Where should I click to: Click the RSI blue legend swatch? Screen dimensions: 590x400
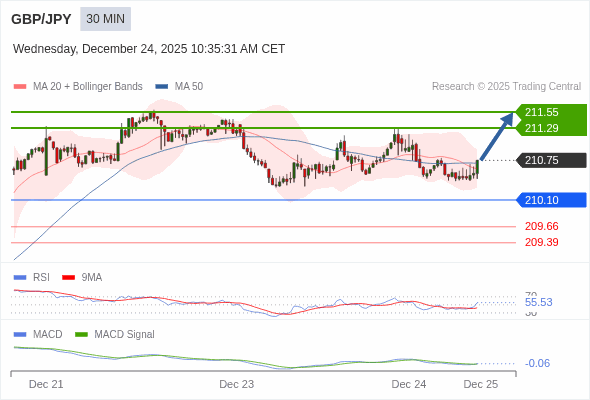pos(20,278)
